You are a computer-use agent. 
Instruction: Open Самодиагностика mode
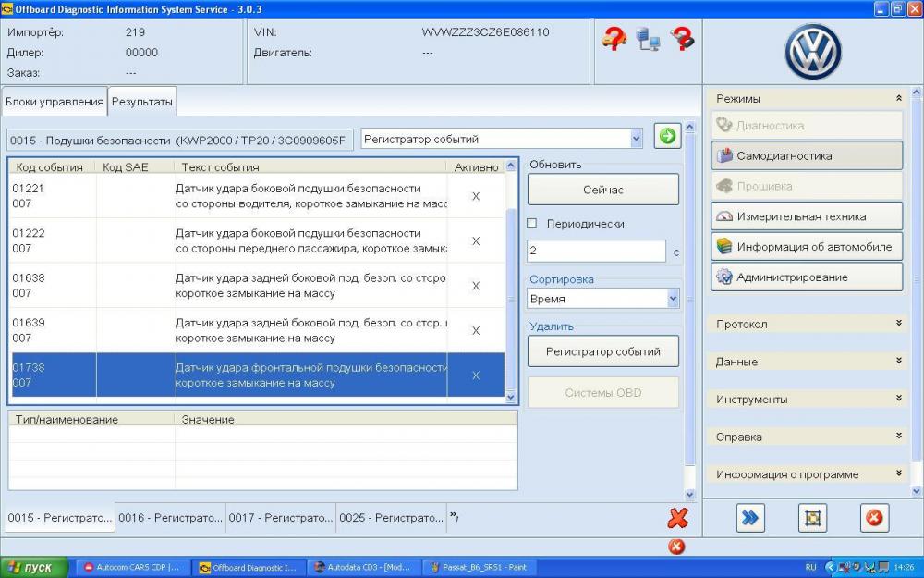(x=807, y=155)
